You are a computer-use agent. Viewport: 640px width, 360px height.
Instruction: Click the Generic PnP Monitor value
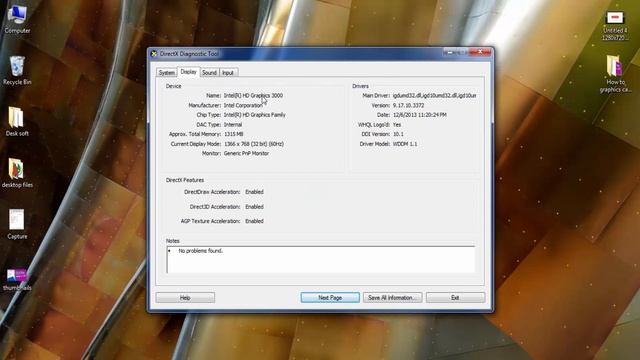246,153
